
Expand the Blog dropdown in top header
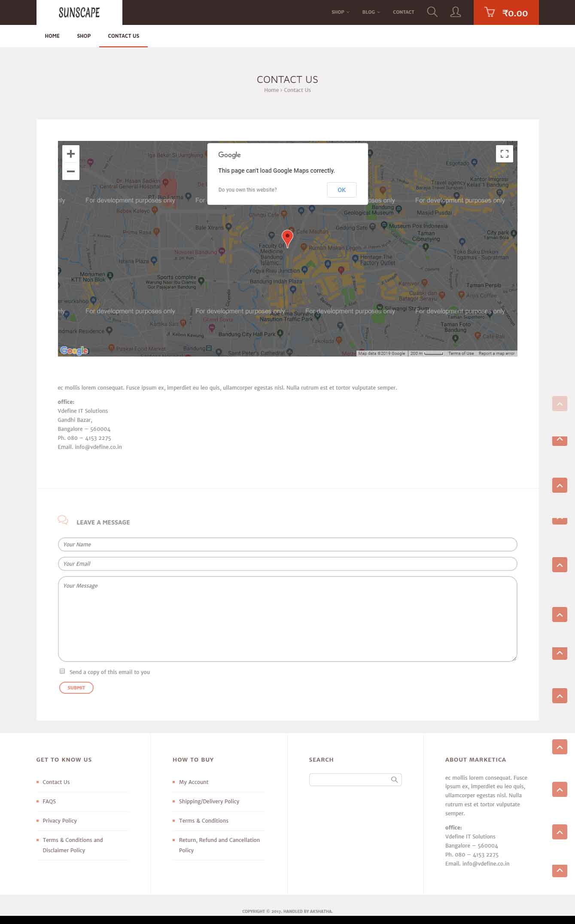[x=371, y=12]
